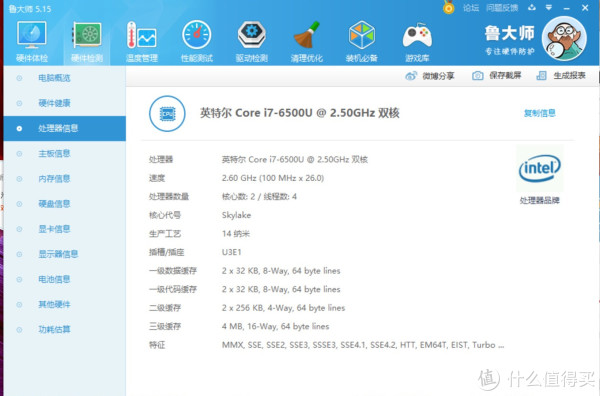Viewport: 600px width, 396px height.
Task: Click 微博分享 text button
Action: coord(439,76)
